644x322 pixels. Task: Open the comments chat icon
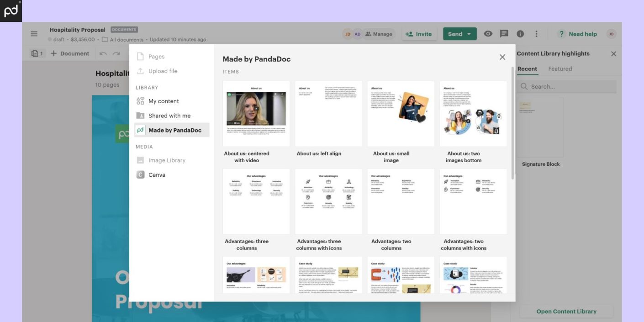pyautogui.click(x=504, y=34)
